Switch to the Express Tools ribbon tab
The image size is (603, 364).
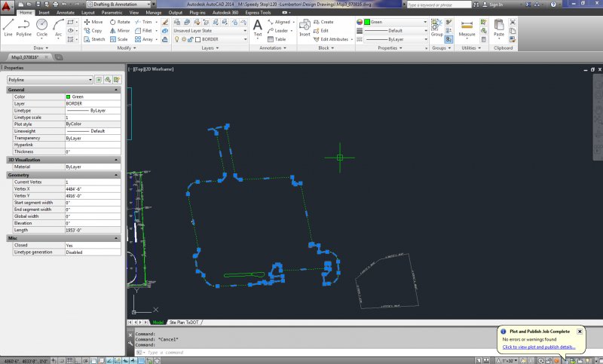click(258, 12)
